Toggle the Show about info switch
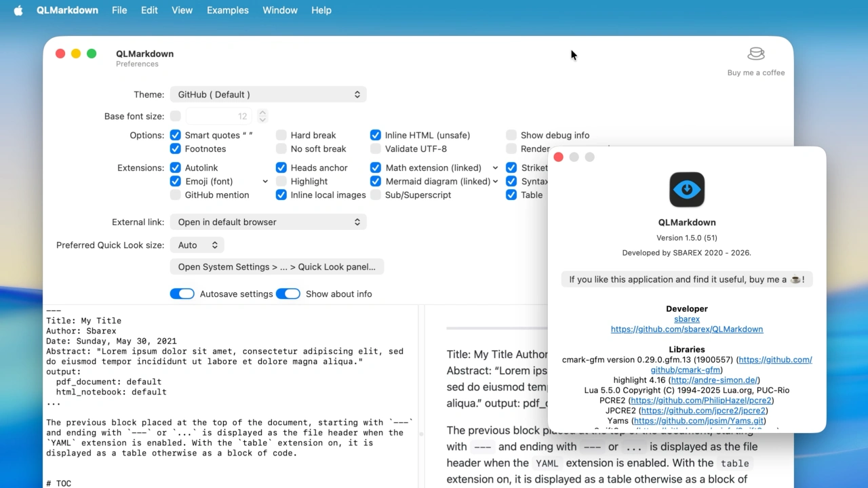This screenshot has width=868, height=488. pyautogui.click(x=288, y=293)
